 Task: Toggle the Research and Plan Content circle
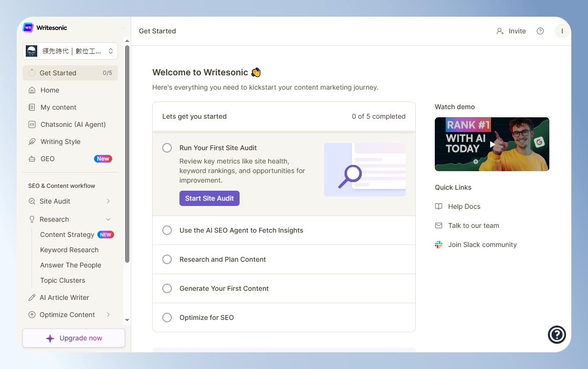[x=167, y=259]
